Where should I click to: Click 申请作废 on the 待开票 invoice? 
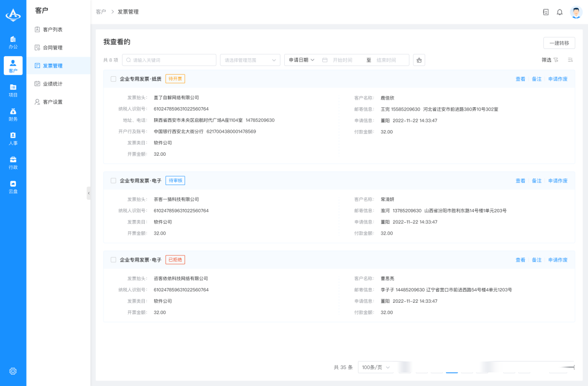pyautogui.click(x=558, y=79)
